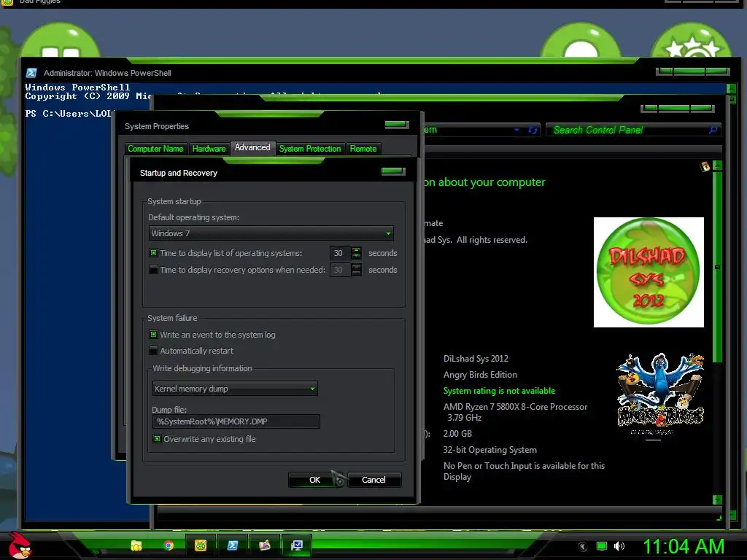Toggle 'Time to display list of operating systems'

click(153, 253)
